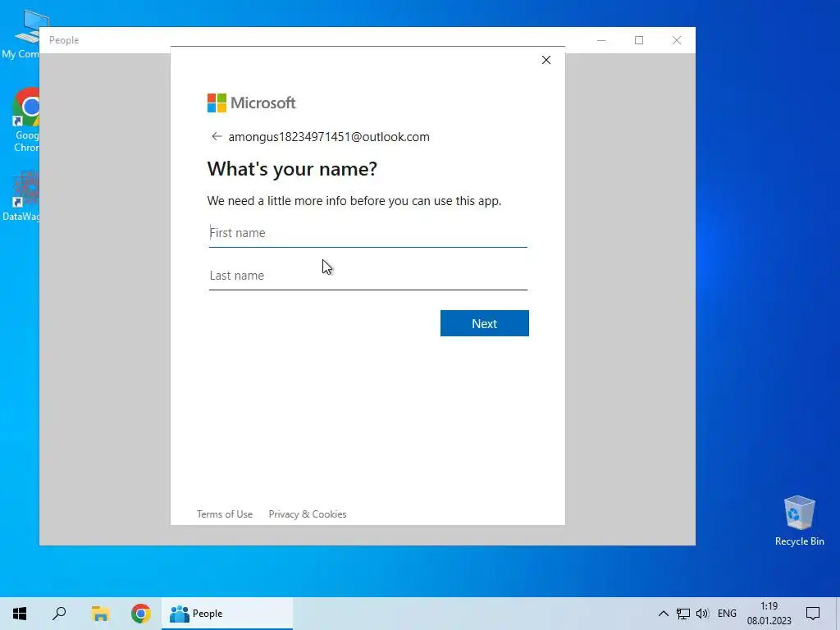Select People app taskbar button
The width and height of the screenshot is (840, 630).
227,614
